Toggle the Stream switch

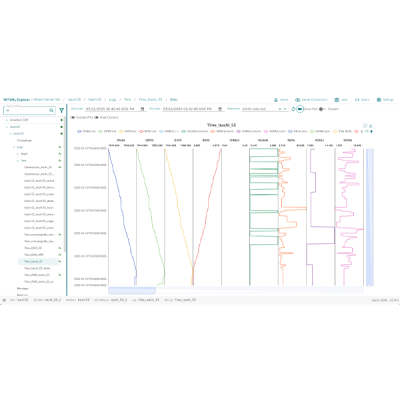pos(321,109)
